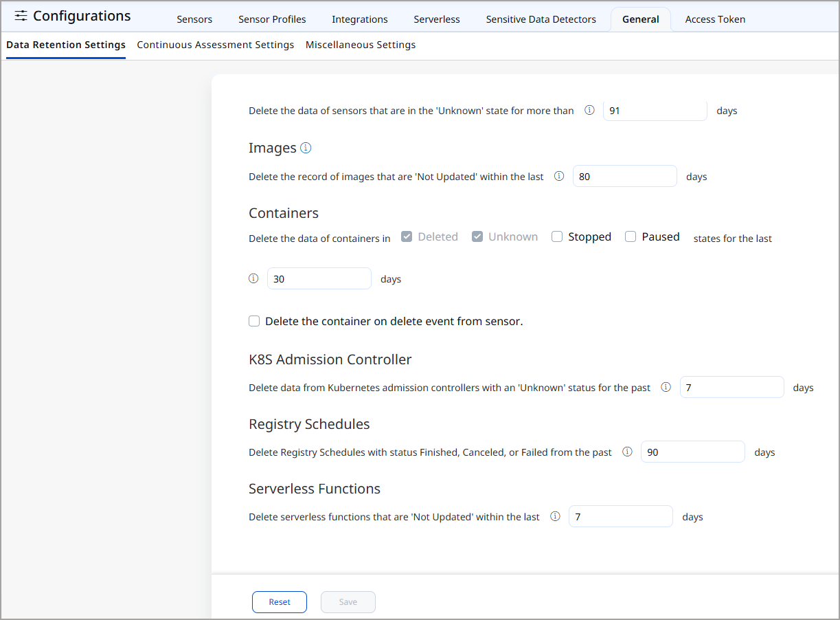Click info icon beside sensors 'Unknown' state setting
This screenshot has height=620, width=840.
589,110
